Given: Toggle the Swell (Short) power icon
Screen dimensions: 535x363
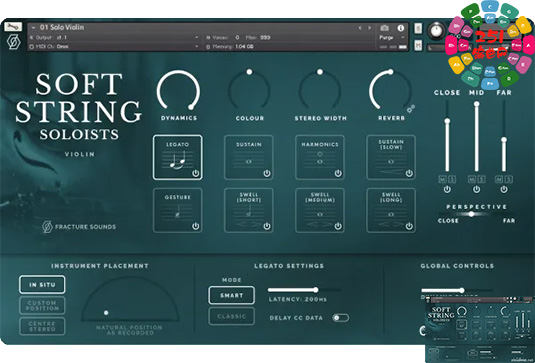Looking at the screenshot, I should (x=267, y=226).
